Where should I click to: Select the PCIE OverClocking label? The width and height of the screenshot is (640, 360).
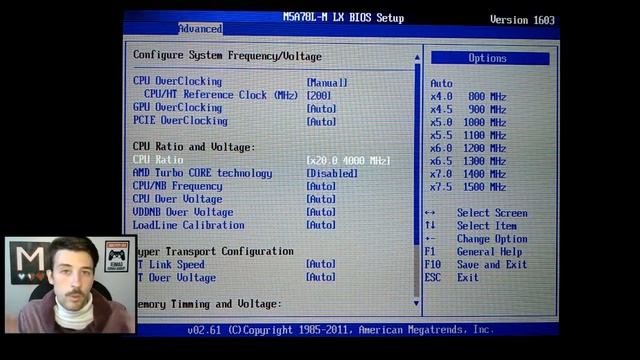pyautogui.click(x=180, y=120)
